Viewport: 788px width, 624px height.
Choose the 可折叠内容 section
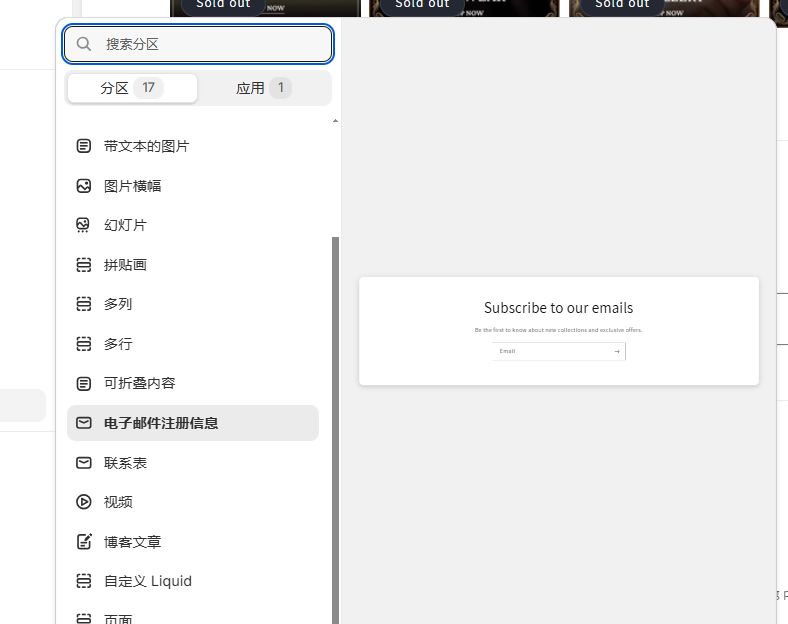coord(193,383)
